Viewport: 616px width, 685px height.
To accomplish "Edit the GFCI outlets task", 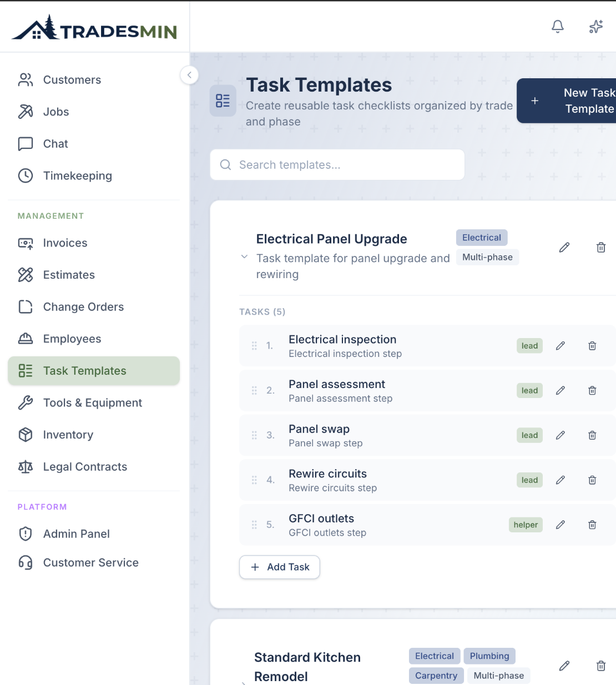I will pos(561,525).
